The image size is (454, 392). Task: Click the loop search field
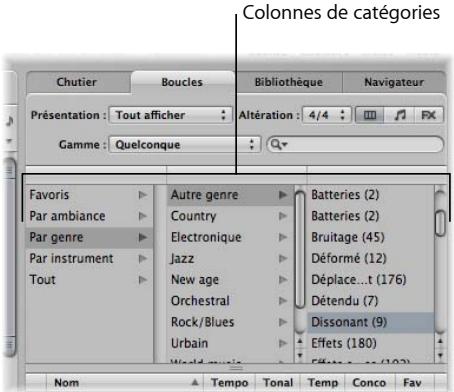click(355, 145)
